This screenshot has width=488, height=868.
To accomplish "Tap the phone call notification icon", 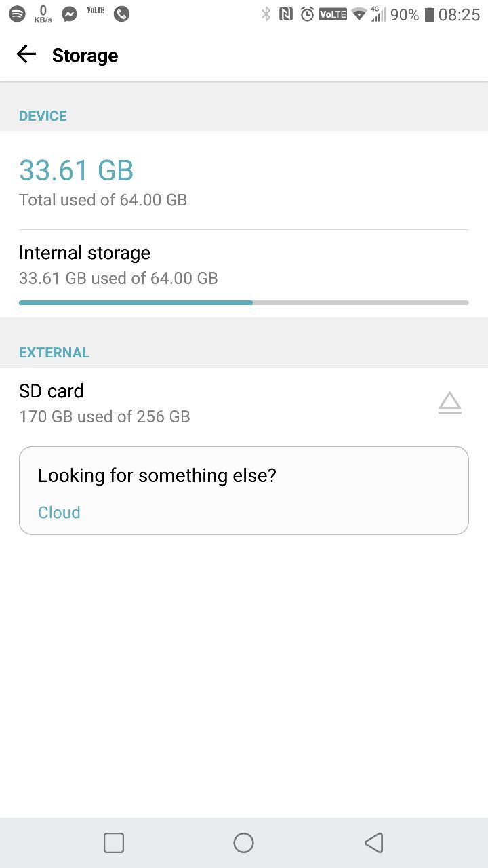I will [121, 14].
